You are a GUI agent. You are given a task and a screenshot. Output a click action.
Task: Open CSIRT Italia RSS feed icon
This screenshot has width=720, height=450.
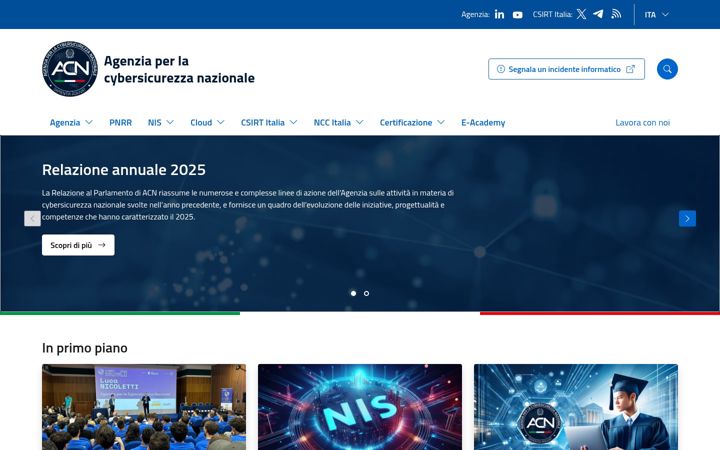pyautogui.click(x=616, y=14)
